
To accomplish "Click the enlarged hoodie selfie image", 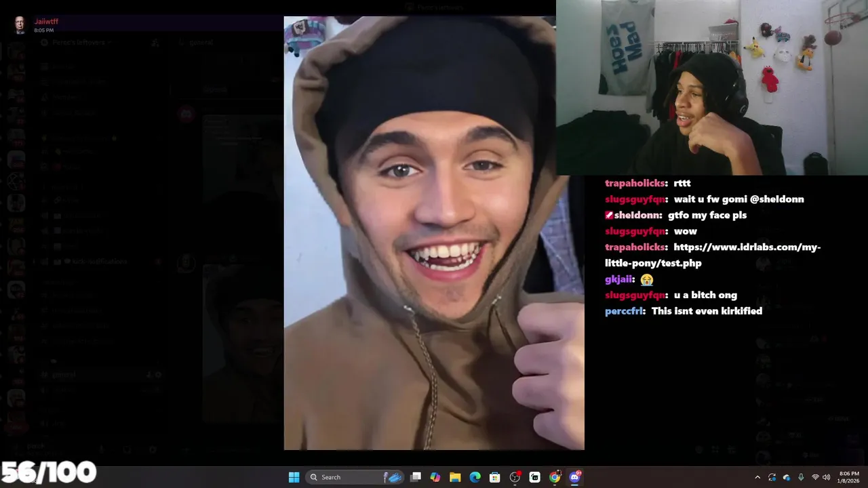I will (434, 233).
